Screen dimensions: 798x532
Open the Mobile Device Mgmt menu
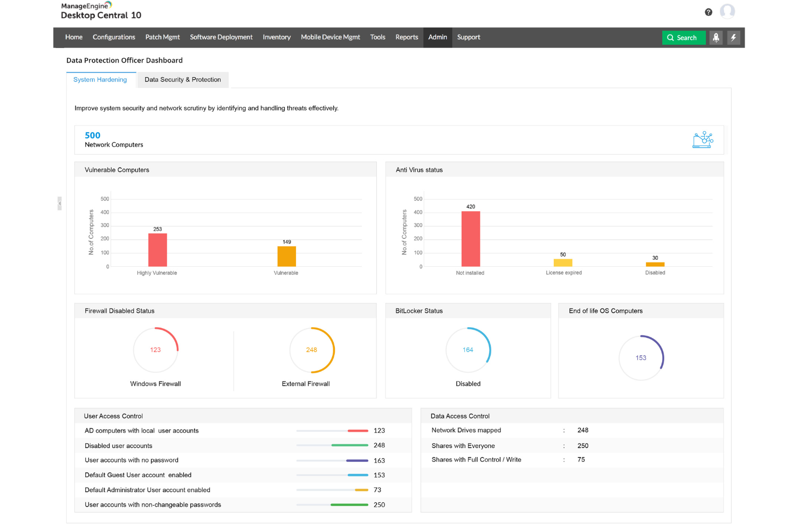point(330,37)
